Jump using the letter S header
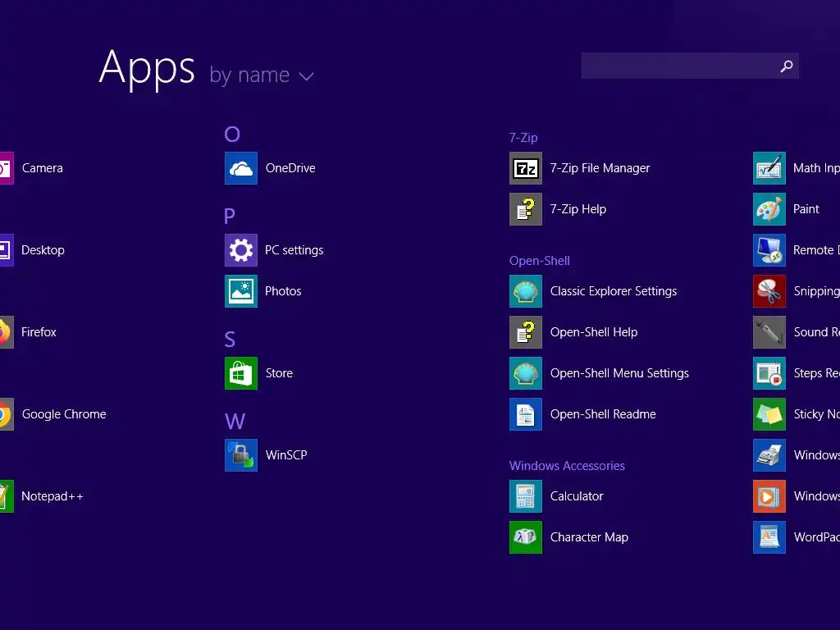Viewport: 840px width, 630px height. click(230, 339)
